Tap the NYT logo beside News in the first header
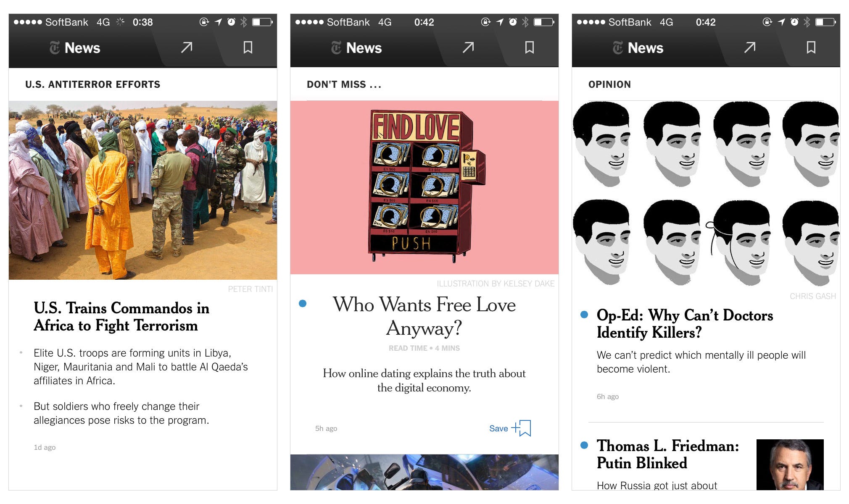849x504 pixels. [55, 48]
